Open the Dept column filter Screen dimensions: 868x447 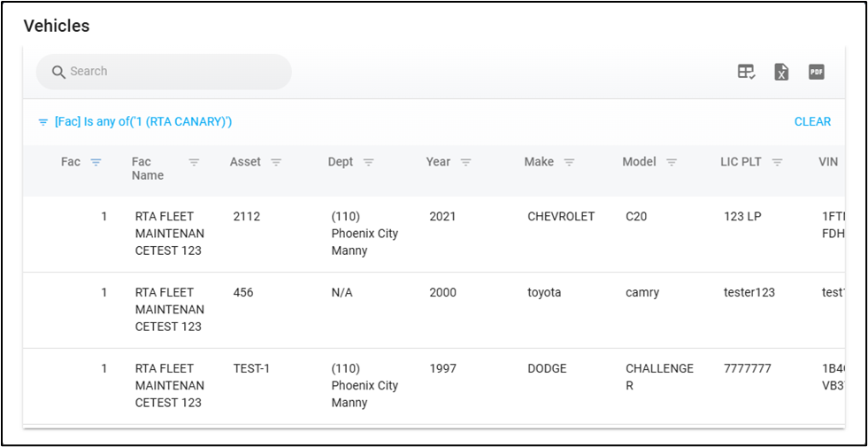coord(369,162)
